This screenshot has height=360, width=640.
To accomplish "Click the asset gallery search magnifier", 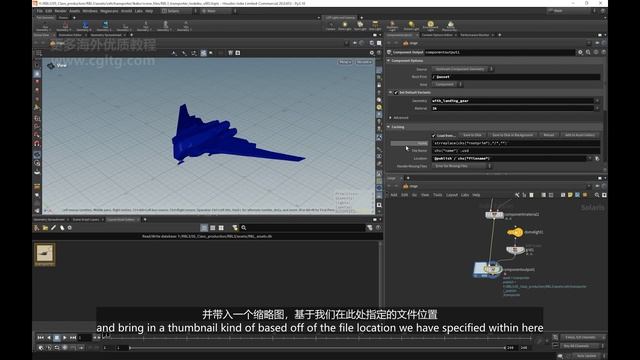I will click(244, 228).
